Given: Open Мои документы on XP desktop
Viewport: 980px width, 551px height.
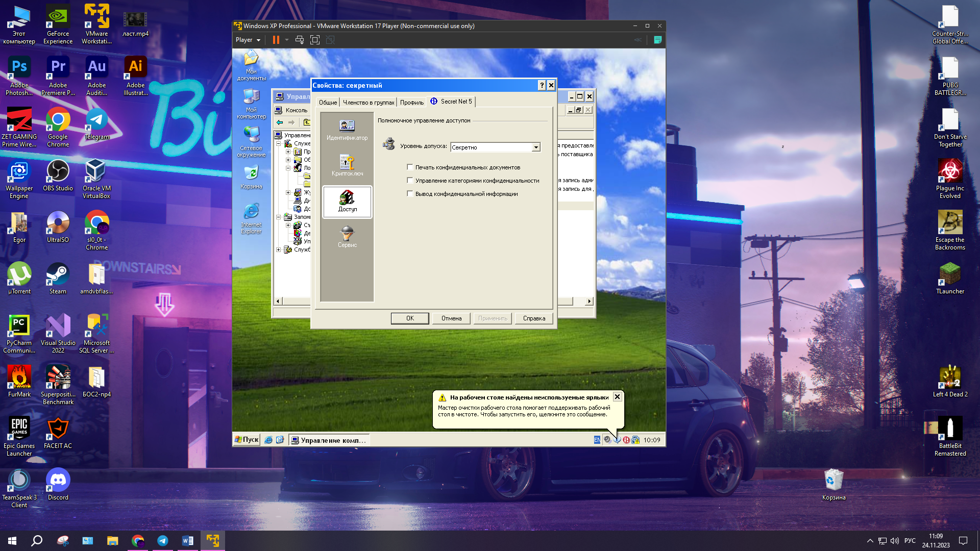Looking at the screenshot, I should click(251, 66).
